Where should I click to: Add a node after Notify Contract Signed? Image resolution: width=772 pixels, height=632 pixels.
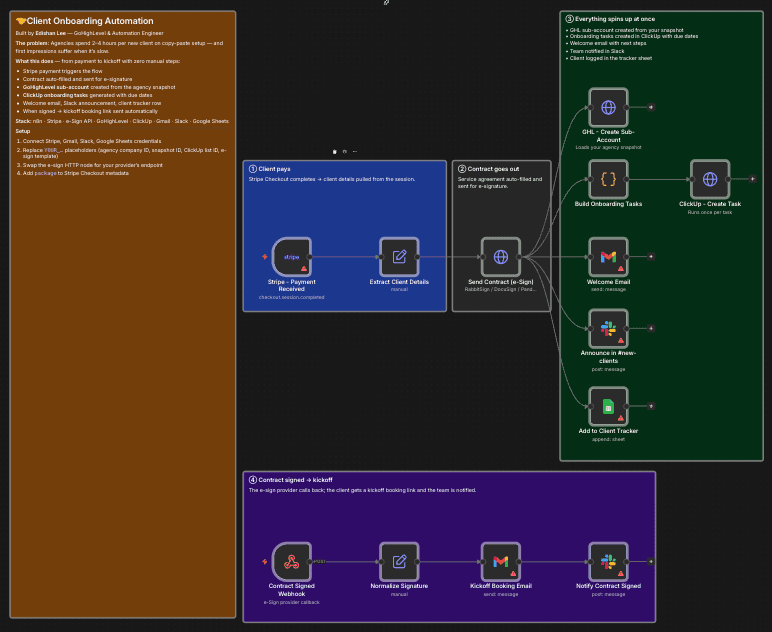click(x=651, y=562)
